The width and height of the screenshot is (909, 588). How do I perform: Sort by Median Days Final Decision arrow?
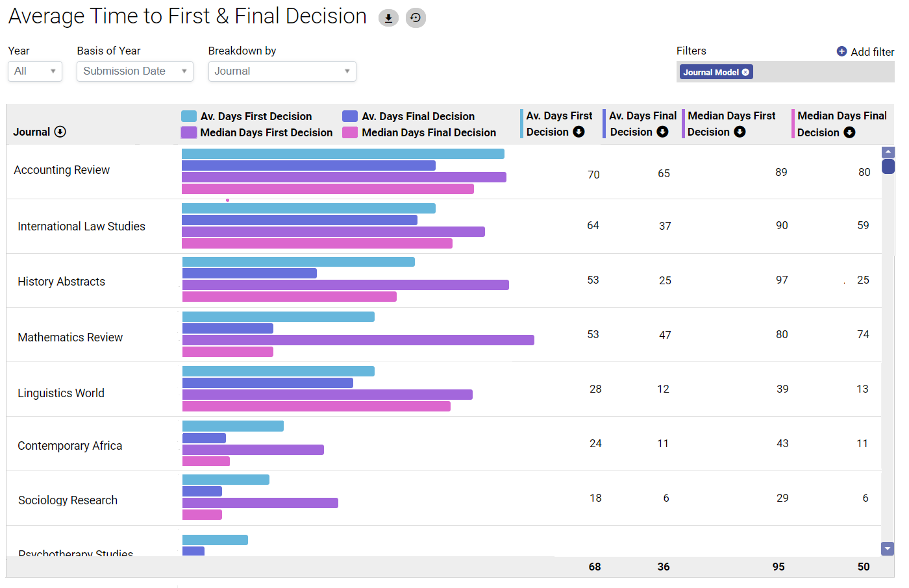(x=849, y=132)
